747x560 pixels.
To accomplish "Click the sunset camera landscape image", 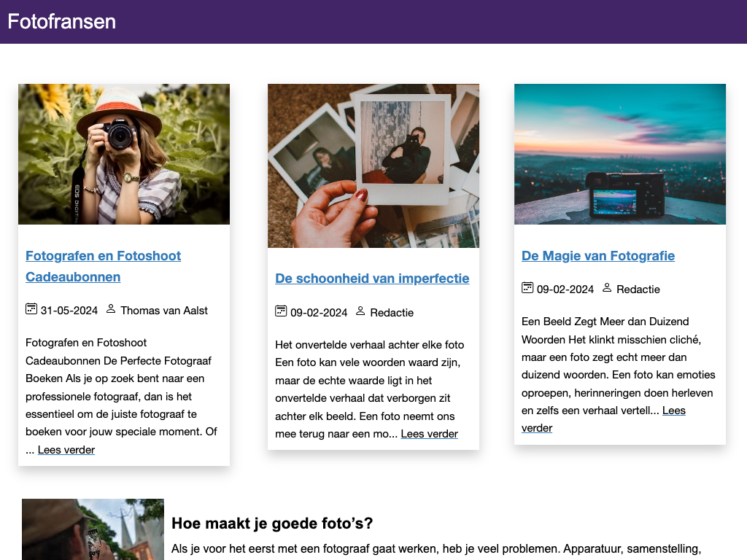I will [x=620, y=155].
